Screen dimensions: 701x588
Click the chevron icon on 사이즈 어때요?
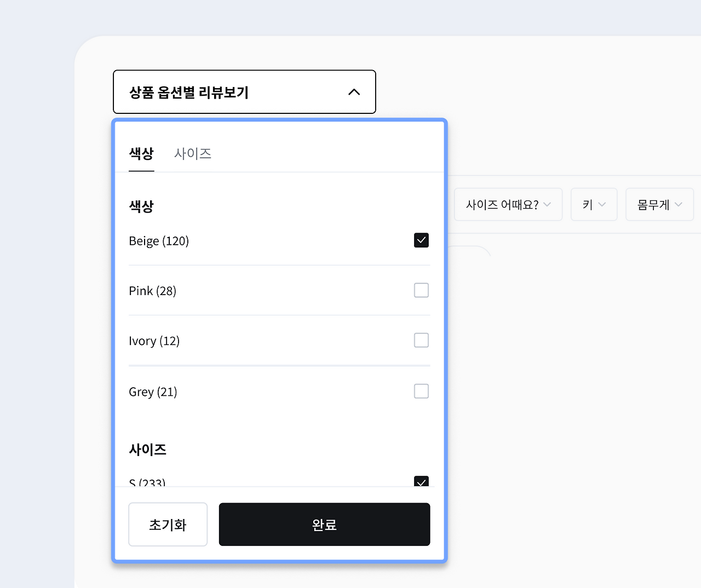(x=548, y=204)
